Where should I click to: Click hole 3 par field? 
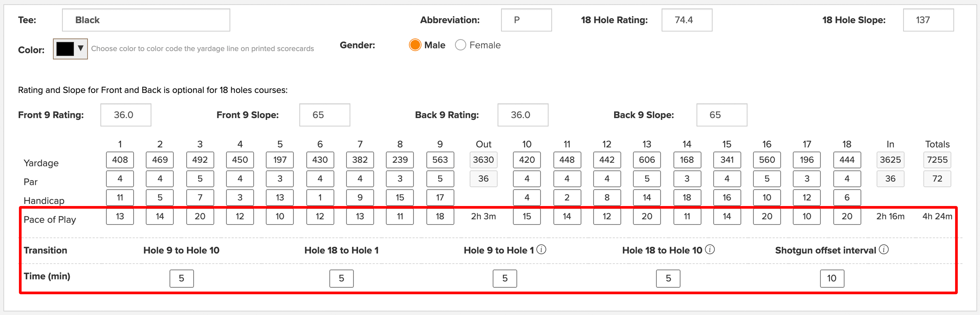[x=200, y=179]
